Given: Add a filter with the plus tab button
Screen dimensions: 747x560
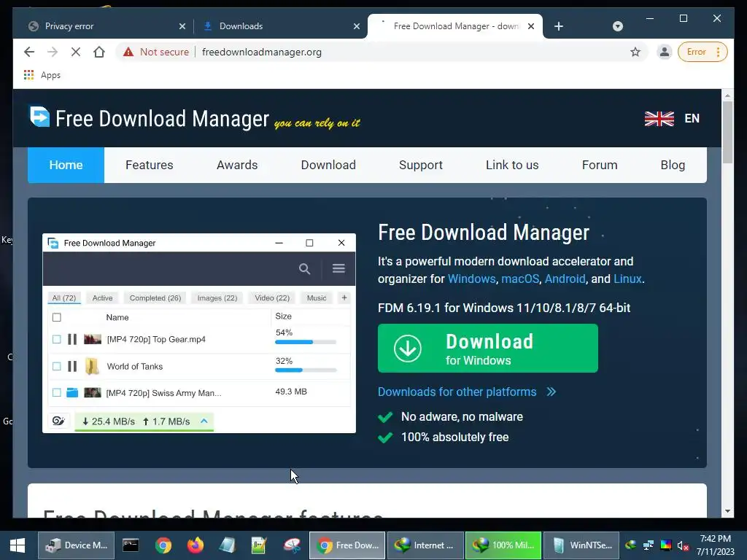Looking at the screenshot, I should (344, 297).
